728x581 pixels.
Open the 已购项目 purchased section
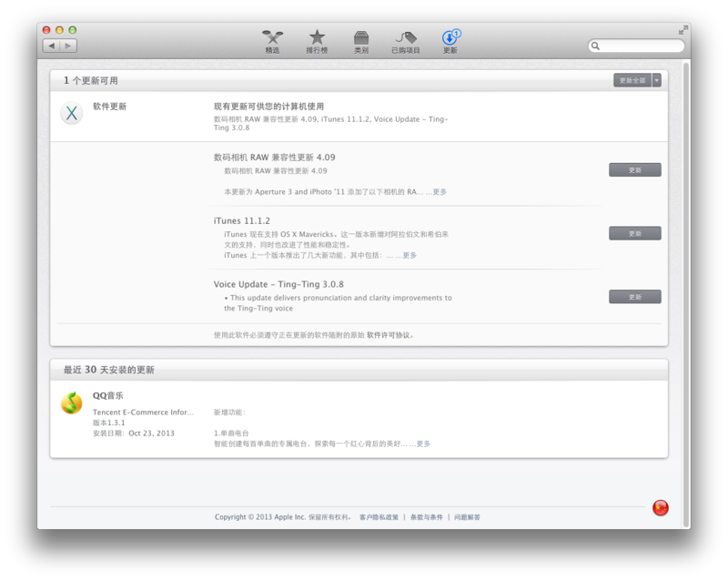pos(406,42)
